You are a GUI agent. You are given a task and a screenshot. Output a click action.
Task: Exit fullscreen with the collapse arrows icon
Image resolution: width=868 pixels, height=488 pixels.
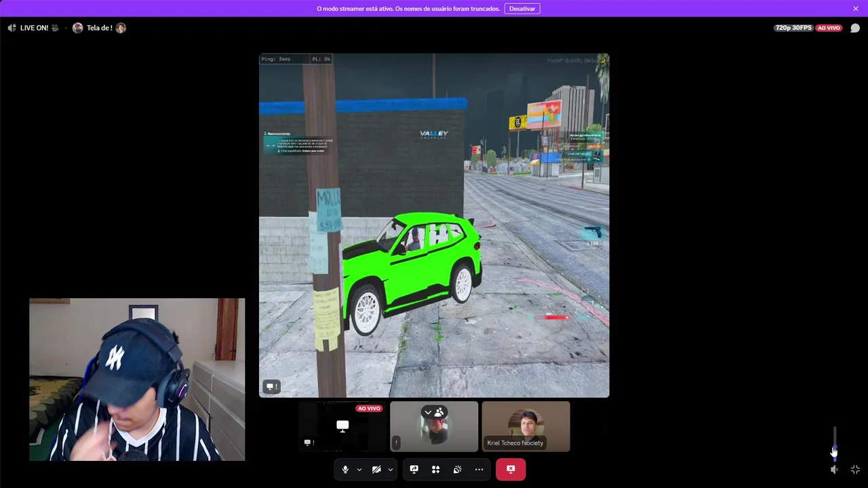855,469
